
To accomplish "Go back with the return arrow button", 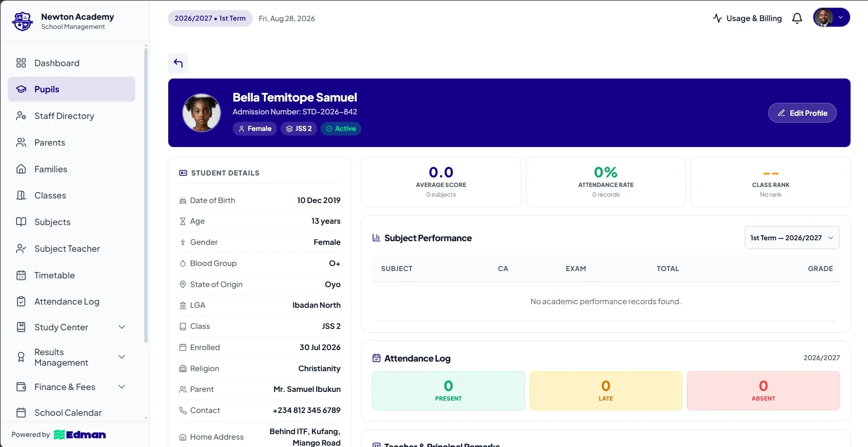I will (178, 63).
